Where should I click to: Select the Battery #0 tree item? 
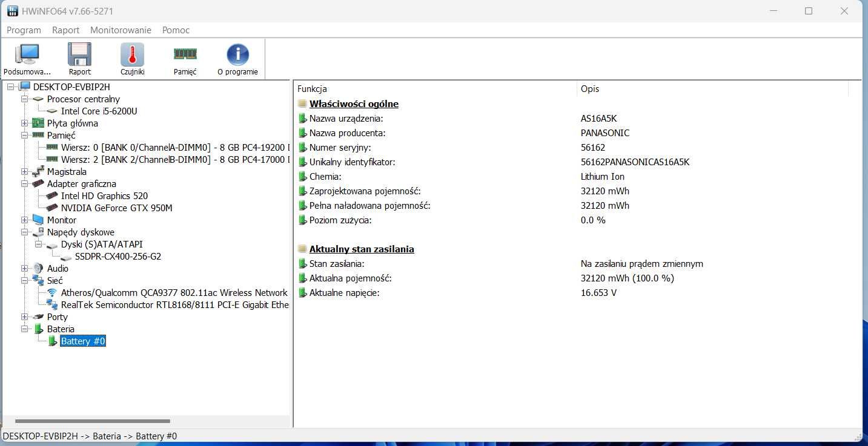pyautogui.click(x=83, y=341)
